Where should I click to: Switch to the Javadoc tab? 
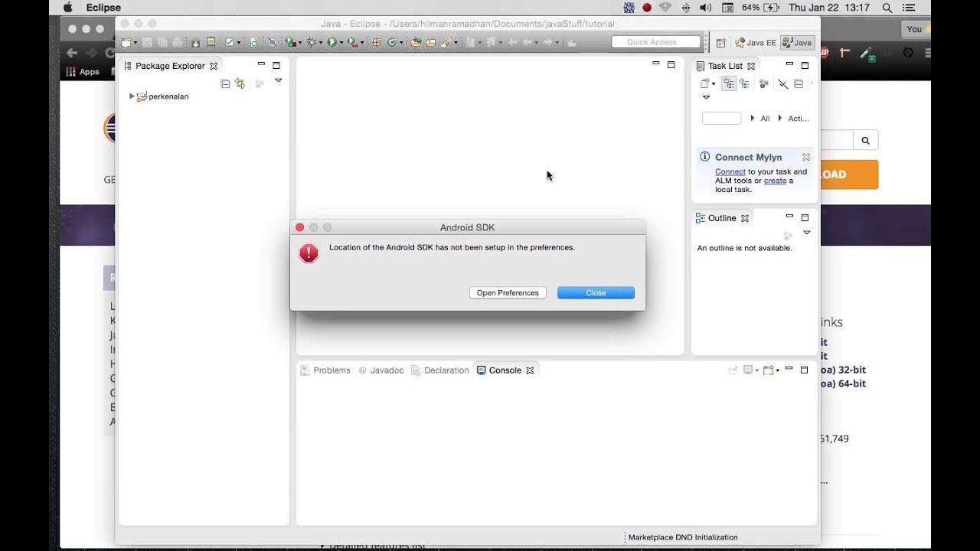[x=381, y=370]
